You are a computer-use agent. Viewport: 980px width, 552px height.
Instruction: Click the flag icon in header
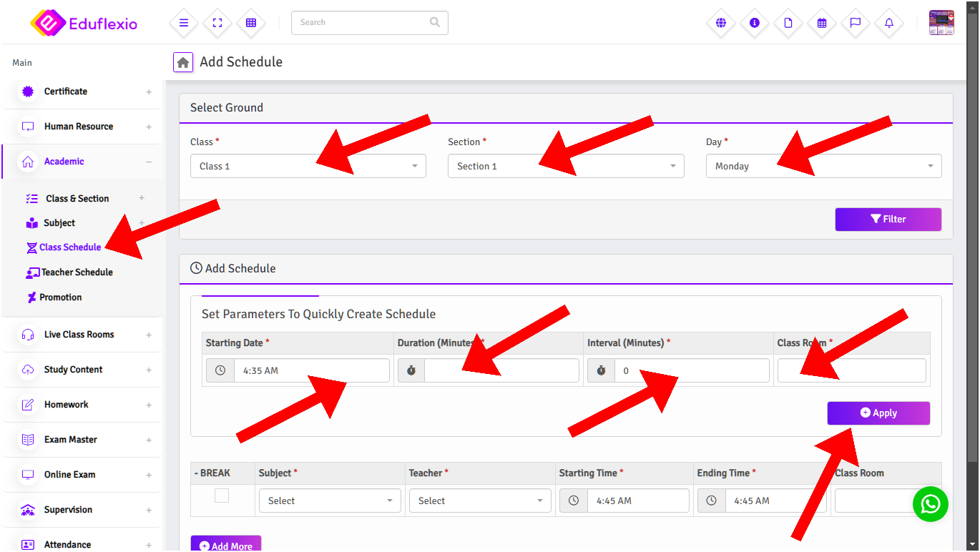(856, 23)
